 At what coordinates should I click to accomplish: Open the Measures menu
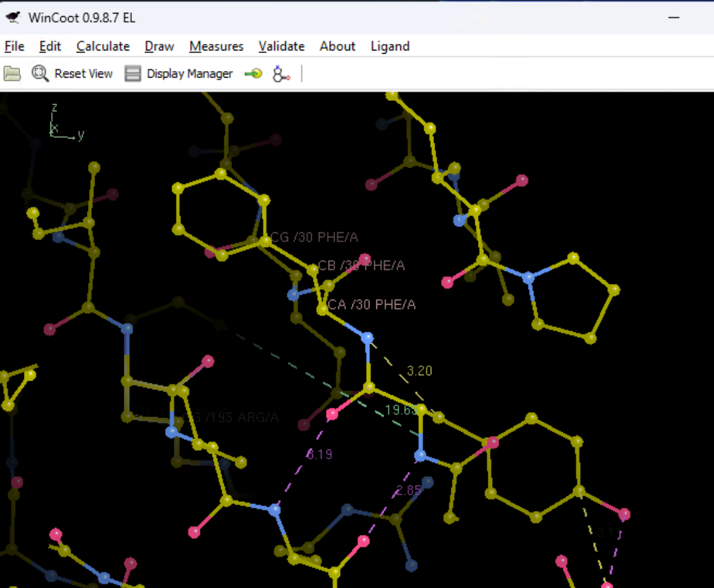(216, 46)
